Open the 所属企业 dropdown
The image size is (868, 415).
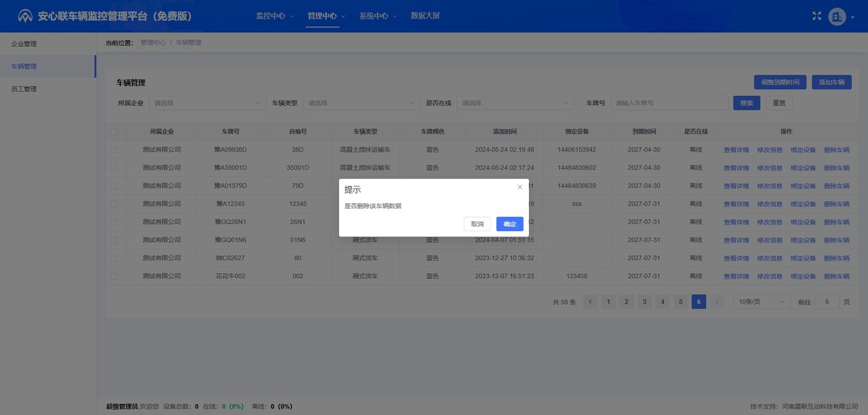[207, 103]
